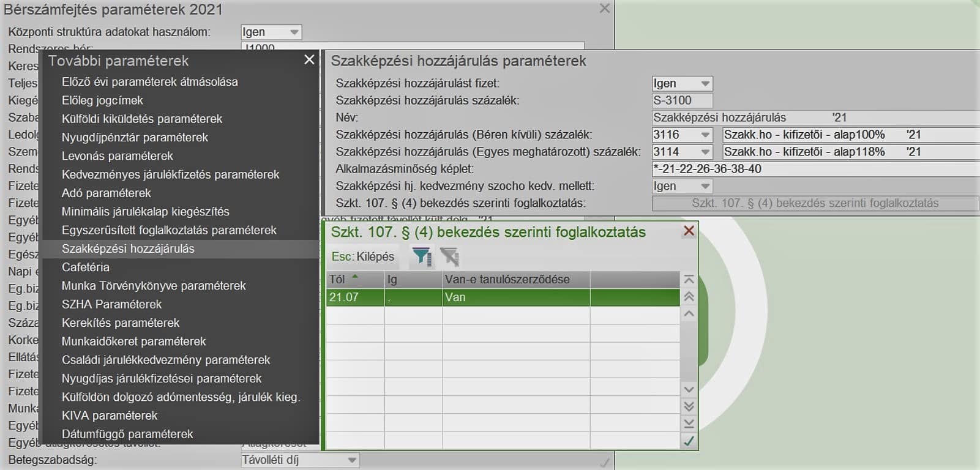Close the Szkt. 107. § (4) popup window

coord(689,231)
